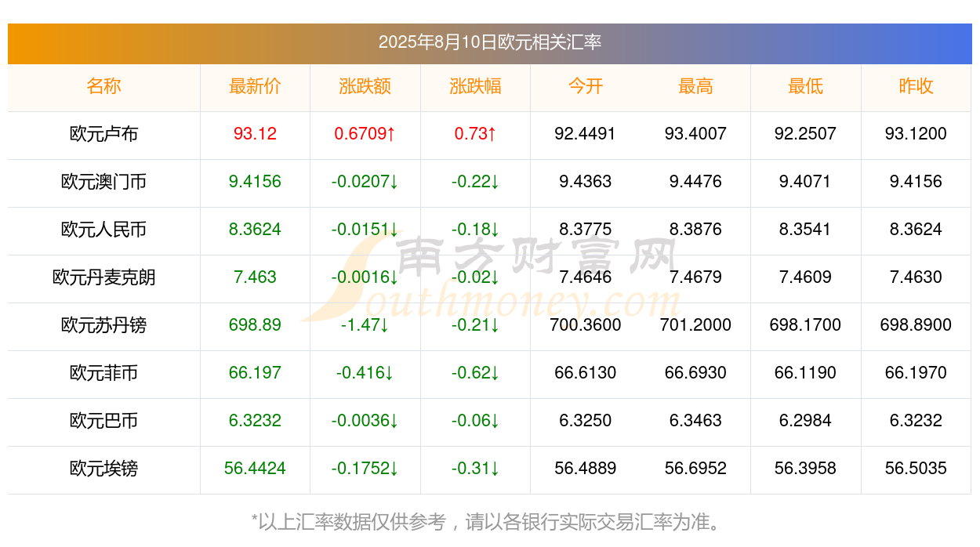Click the 欧元菲币 row name

pyautogui.click(x=104, y=373)
